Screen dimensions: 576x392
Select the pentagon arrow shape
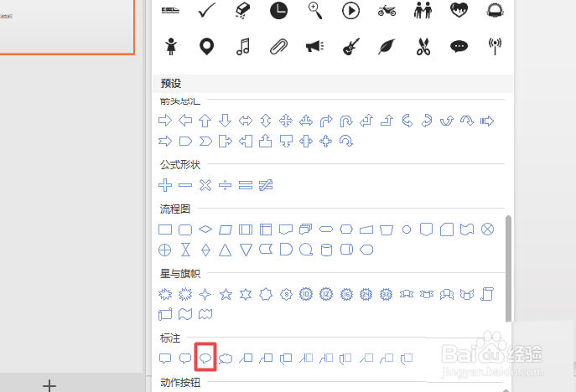185,141
